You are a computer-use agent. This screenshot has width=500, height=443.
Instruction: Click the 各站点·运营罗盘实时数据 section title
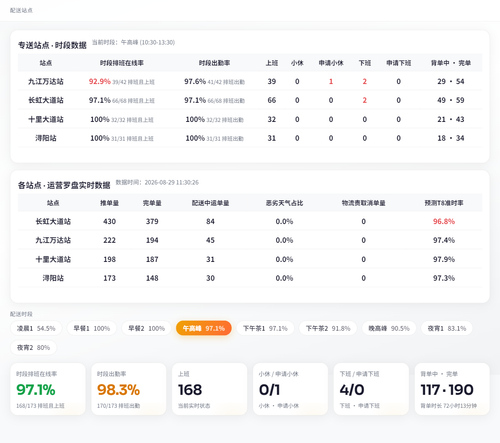pyautogui.click(x=64, y=185)
